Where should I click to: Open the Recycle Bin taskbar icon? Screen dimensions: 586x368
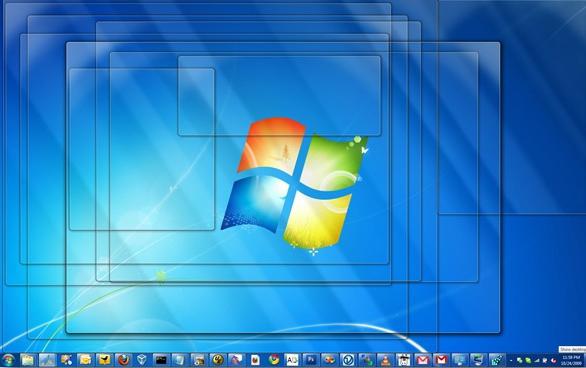179,360
